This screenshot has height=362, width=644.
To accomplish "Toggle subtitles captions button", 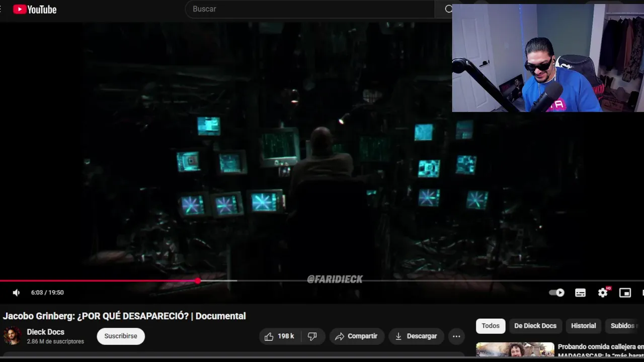I will (580, 293).
